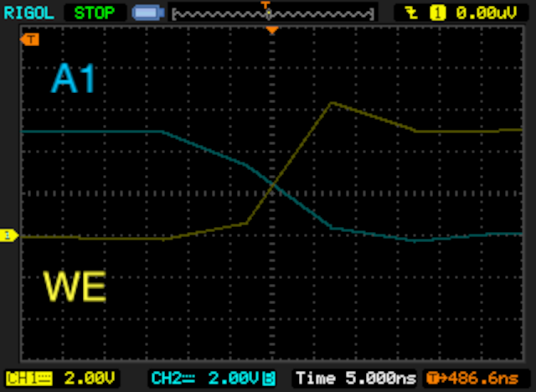Click the blue A1 trace label
This screenshot has width=536, height=392.
coord(73,78)
